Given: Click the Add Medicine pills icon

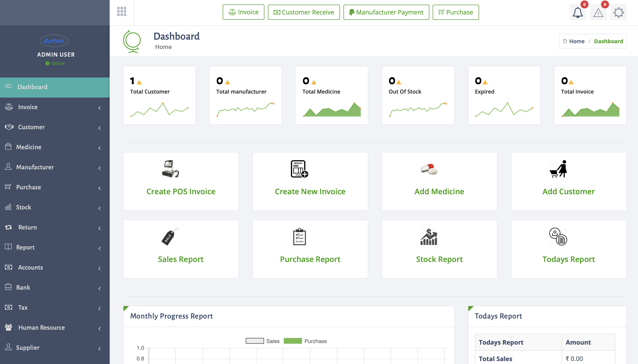Looking at the screenshot, I should pyautogui.click(x=429, y=169).
